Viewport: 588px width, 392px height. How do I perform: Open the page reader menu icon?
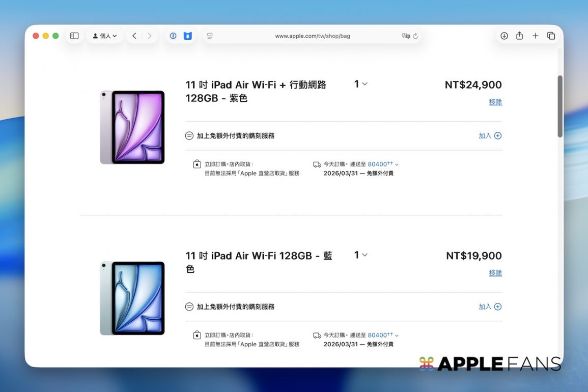(210, 36)
